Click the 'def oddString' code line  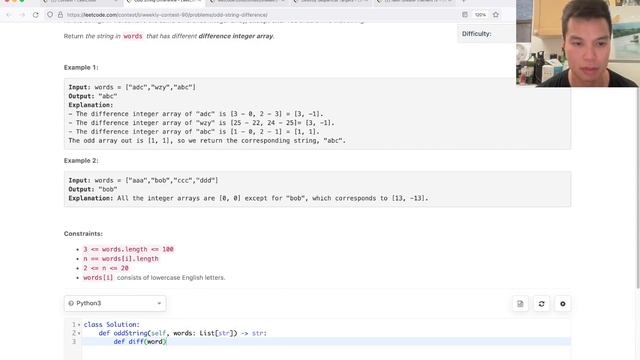click(x=182, y=333)
